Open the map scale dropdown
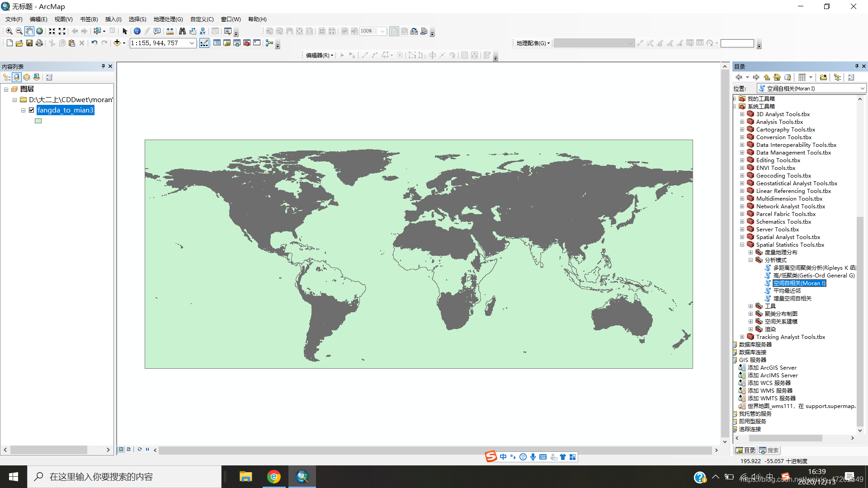Image resolution: width=868 pixels, height=488 pixels. tap(192, 43)
